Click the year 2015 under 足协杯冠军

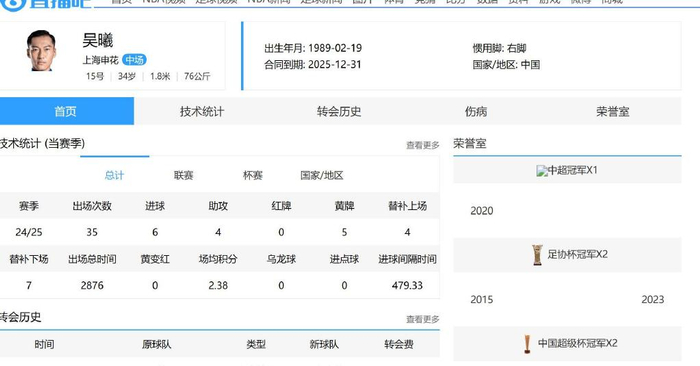point(482,299)
